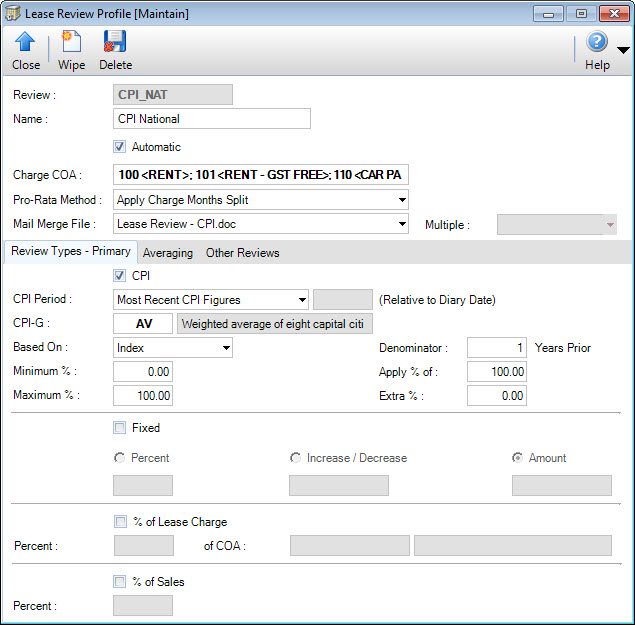This screenshot has width=635, height=625.
Task: Enable the Fixed checkbox
Action: 121,428
